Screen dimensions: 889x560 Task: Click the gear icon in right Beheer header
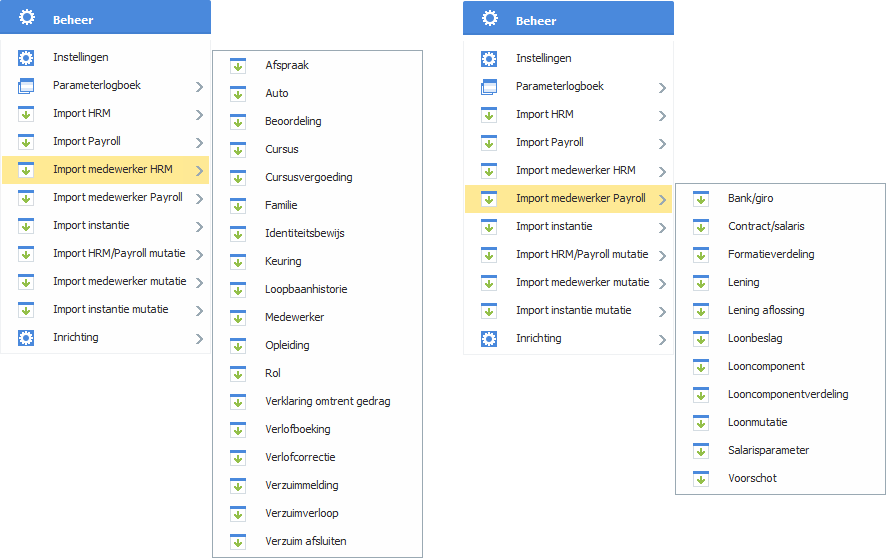pyautogui.click(x=490, y=18)
